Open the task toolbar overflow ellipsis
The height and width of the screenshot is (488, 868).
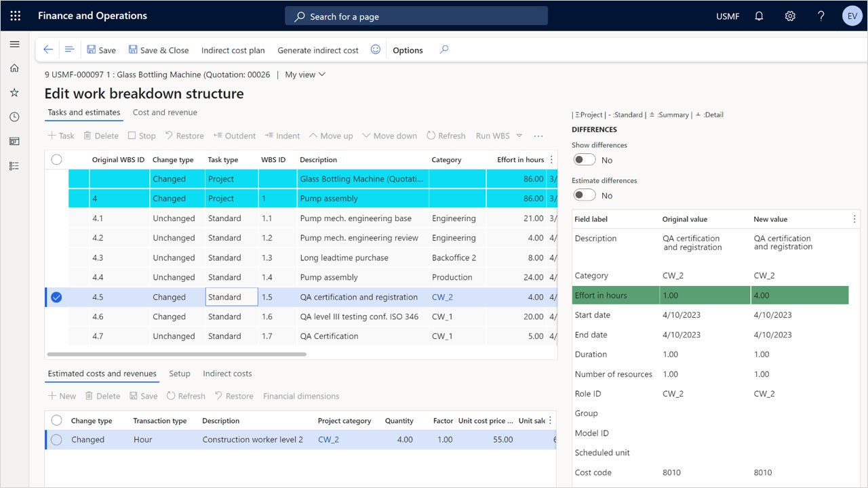pyautogui.click(x=538, y=136)
